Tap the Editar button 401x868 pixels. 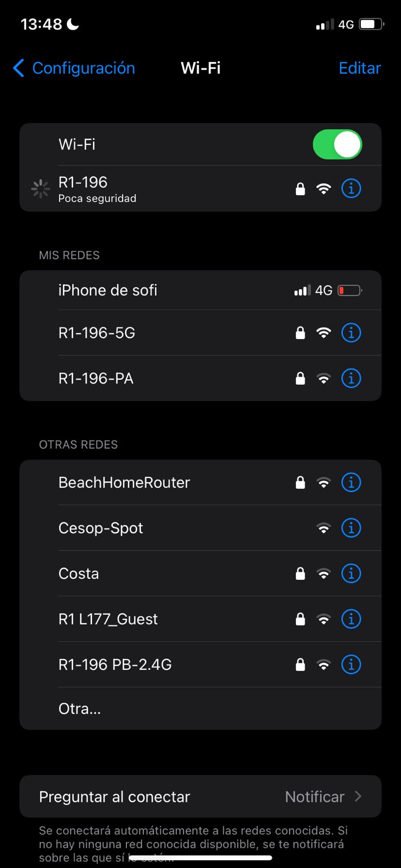(x=359, y=68)
